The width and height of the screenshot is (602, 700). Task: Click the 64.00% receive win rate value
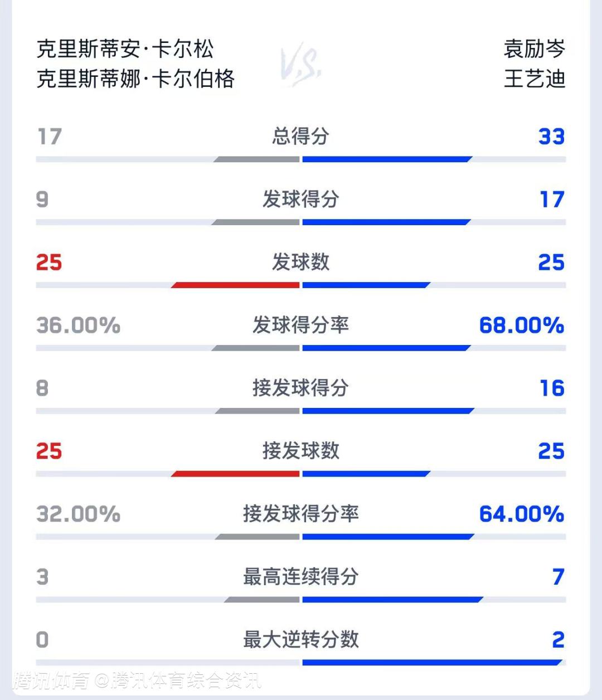pos(522,514)
